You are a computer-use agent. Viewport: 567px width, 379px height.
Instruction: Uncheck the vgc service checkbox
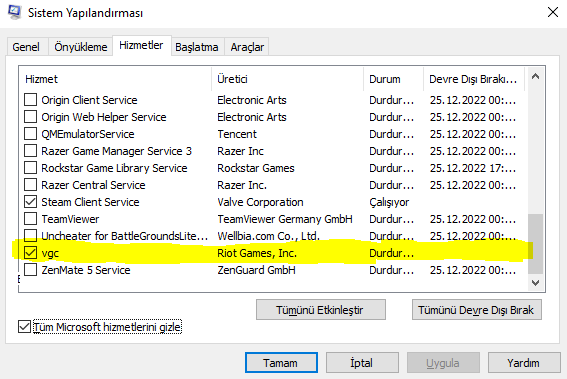[30, 252]
